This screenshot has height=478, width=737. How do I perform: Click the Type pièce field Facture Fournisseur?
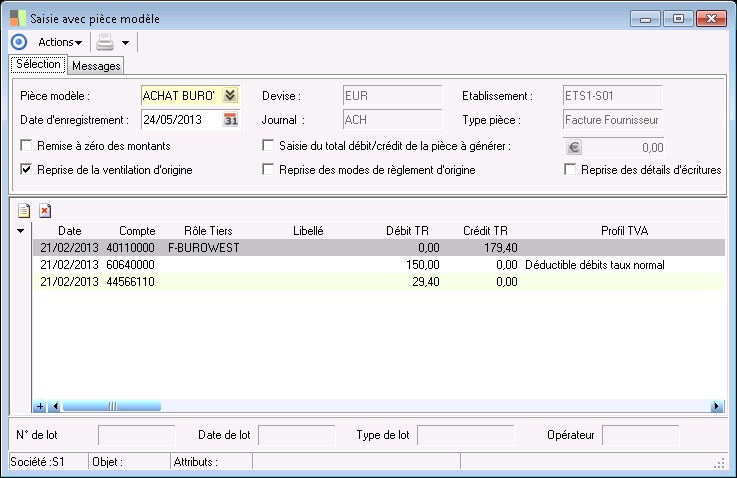point(612,120)
